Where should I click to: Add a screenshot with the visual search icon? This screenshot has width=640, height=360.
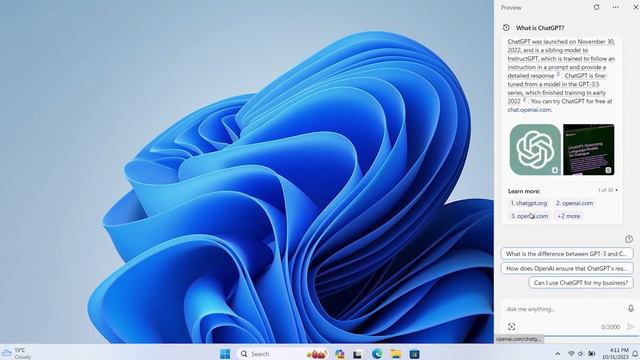[511, 327]
